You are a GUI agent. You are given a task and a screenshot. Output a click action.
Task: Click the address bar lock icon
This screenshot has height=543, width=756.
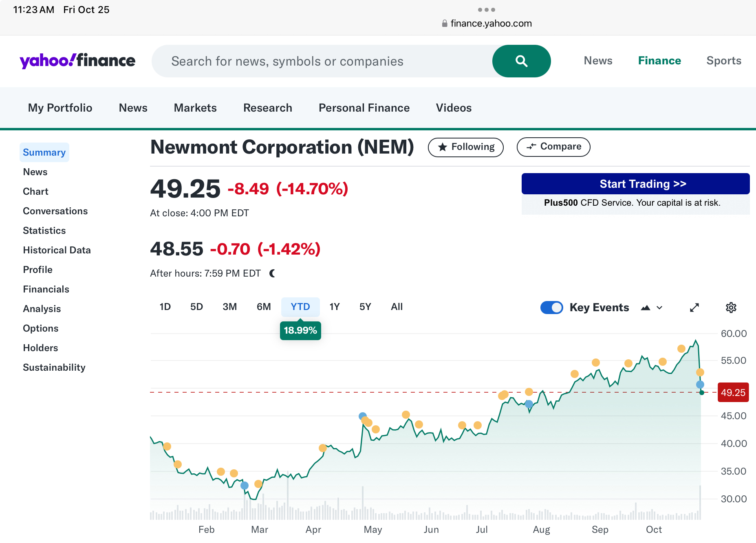pyautogui.click(x=445, y=24)
